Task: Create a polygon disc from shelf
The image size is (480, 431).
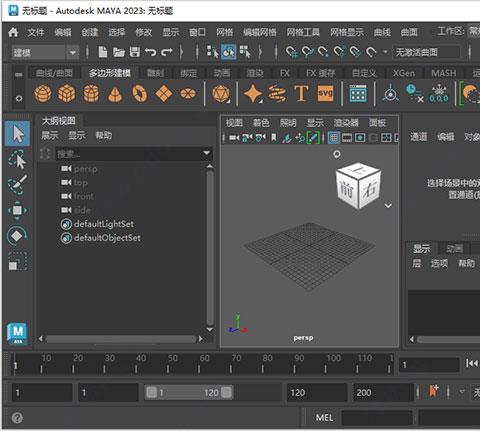Action: coord(188,94)
